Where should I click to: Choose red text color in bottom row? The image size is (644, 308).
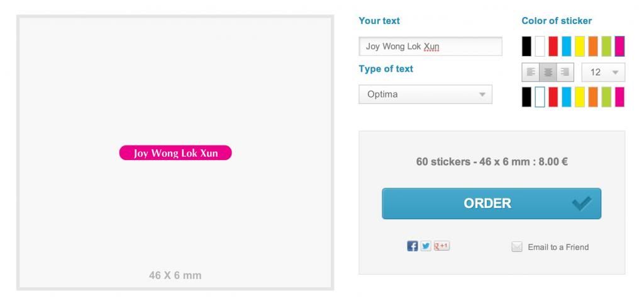click(553, 97)
